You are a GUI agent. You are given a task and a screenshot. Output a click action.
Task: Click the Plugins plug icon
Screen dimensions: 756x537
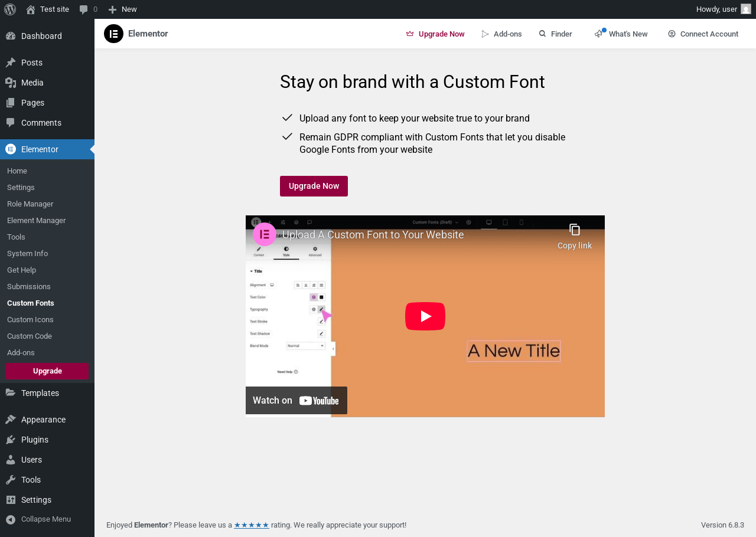click(11, 440)
